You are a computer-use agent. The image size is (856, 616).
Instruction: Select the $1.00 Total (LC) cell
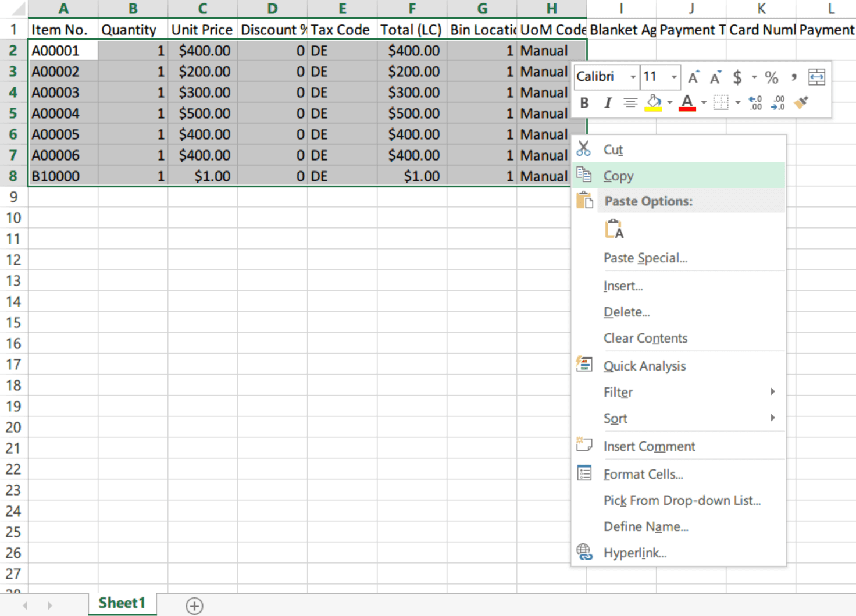[x=412, y=176]
